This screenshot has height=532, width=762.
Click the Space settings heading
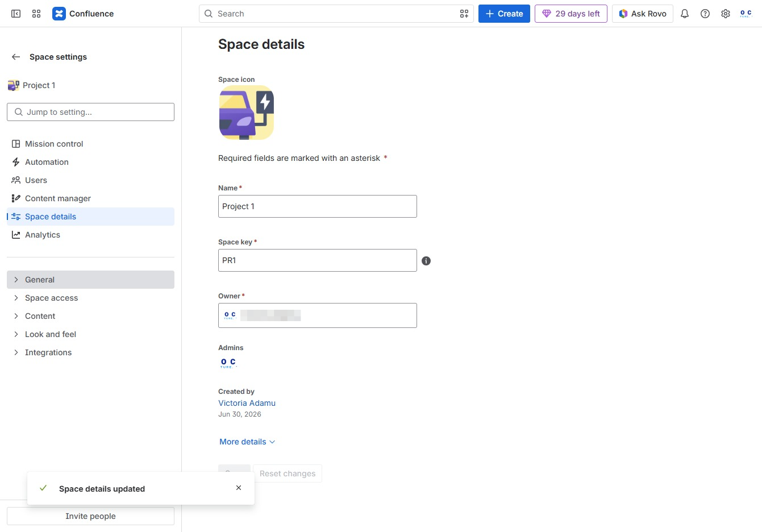coord(58,57)
